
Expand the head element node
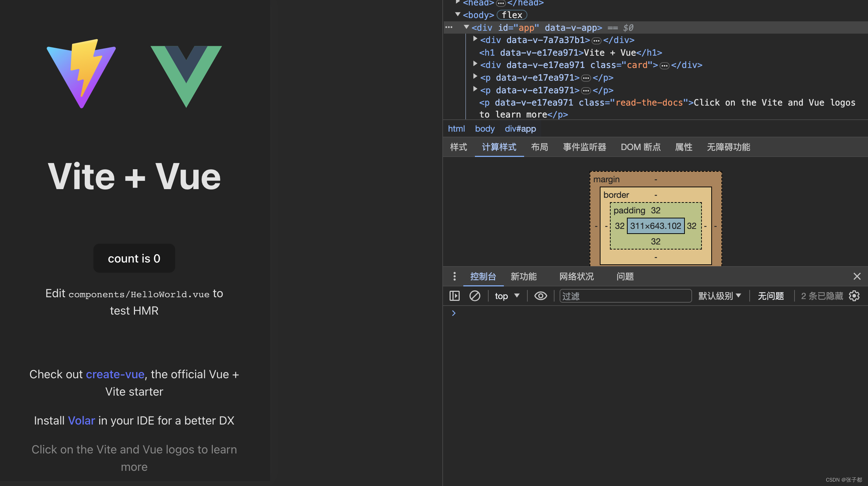coord(458,2)
